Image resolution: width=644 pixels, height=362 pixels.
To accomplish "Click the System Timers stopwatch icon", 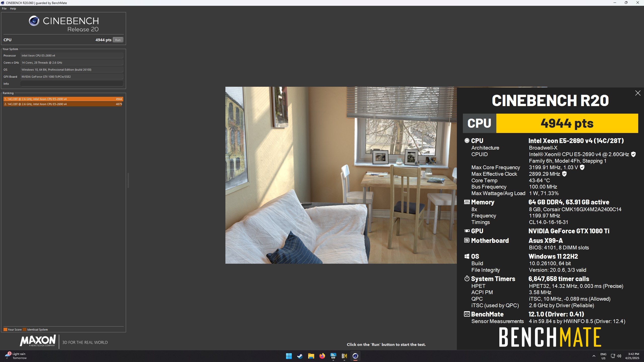I will point(467,279).
